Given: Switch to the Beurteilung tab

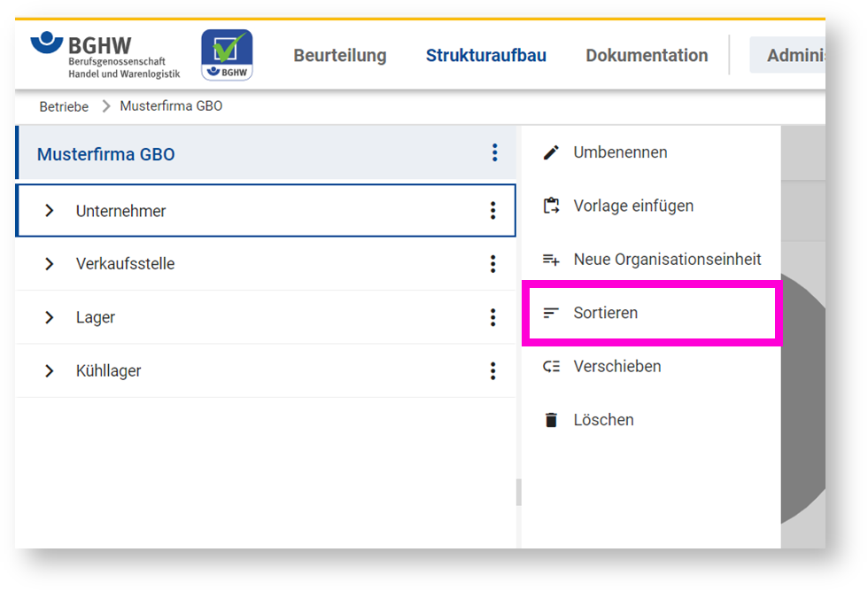Looking at the screenshot, I should tap(340, 56).
